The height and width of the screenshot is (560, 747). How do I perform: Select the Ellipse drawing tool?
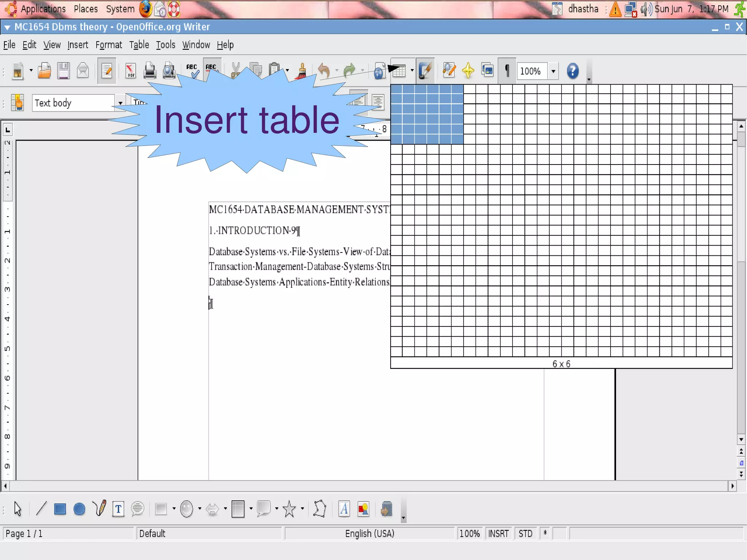tap(79, 509)
